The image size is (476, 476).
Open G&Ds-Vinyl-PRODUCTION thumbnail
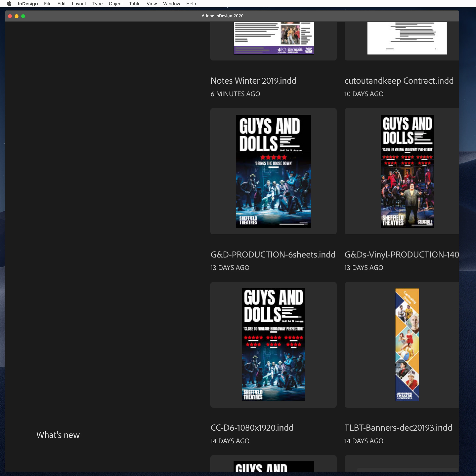coord(407,171)
